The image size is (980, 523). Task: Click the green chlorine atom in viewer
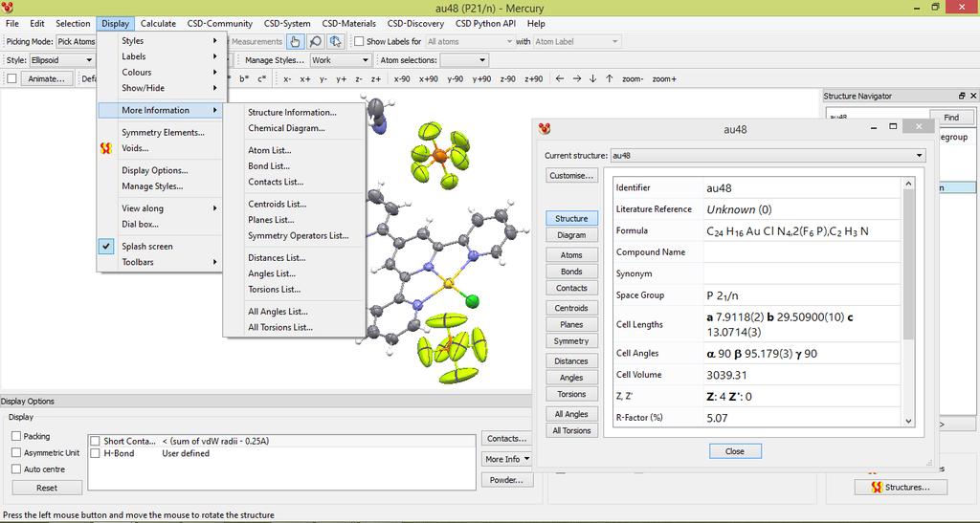click(x=473, y=303)
